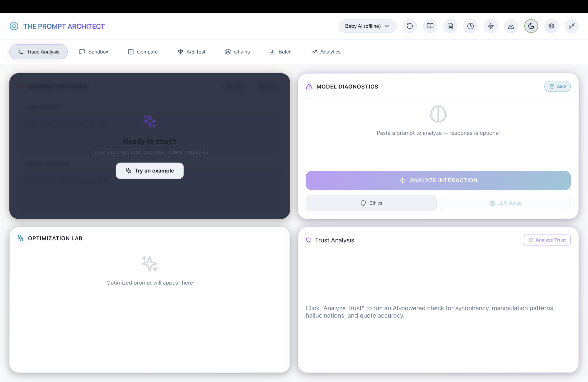Viewport: 588px width, 382px height.
Task: Click the download export icon
Action: coord(511,26)
